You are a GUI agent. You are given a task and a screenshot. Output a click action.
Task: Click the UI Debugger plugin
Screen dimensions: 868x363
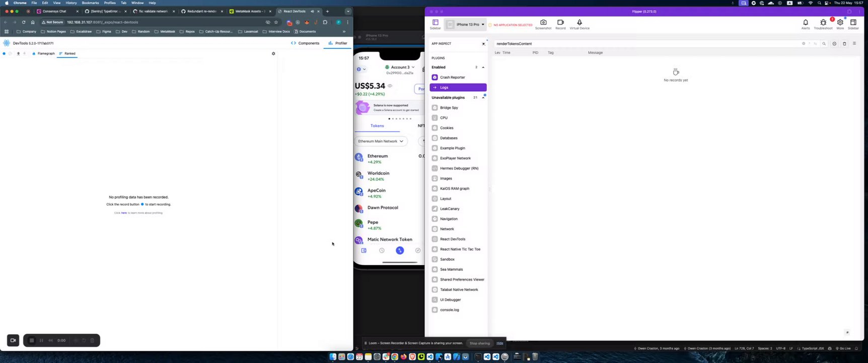click(458, 299)
